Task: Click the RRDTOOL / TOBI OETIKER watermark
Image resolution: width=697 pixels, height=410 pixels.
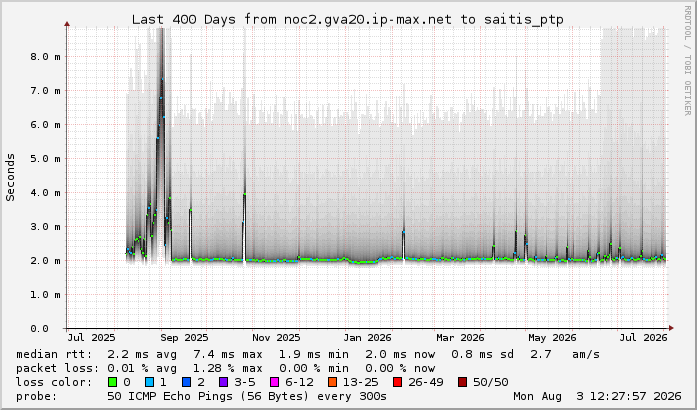Action: [x=687, y=60]
